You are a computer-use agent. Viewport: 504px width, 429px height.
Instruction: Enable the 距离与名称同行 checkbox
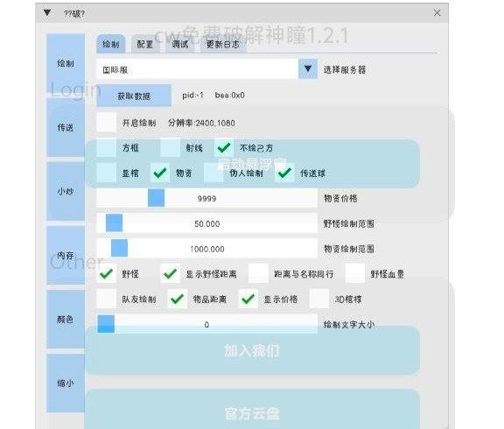coord(258,274)
